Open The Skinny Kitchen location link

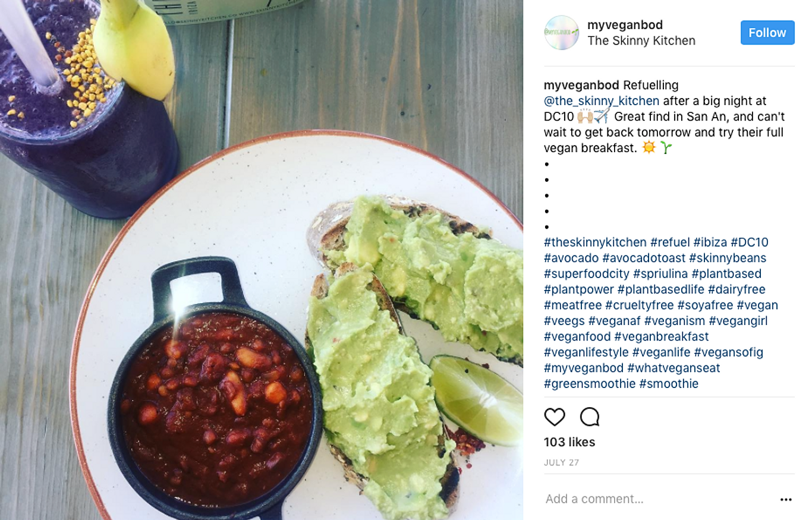(641, 40)
